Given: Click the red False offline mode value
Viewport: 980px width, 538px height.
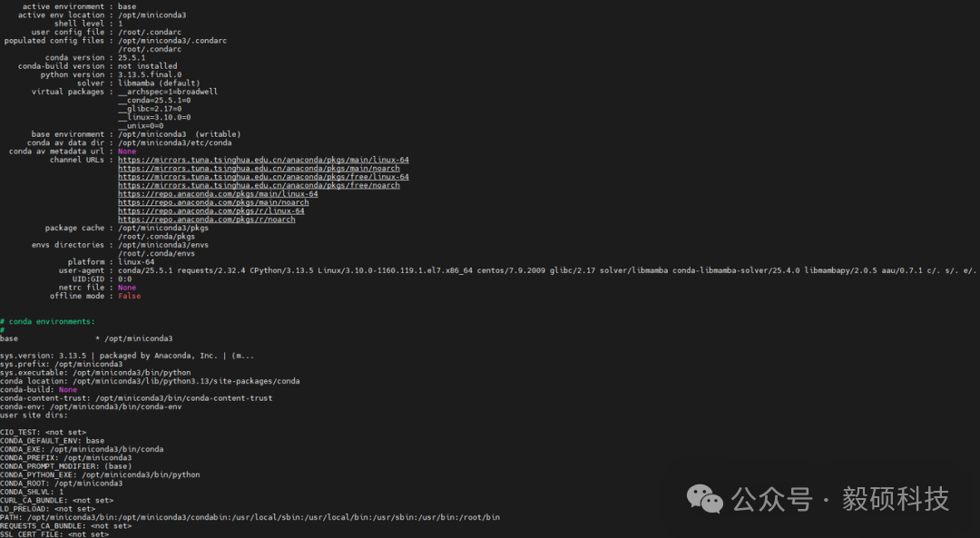Looking at the screenshot, I should click(130, 296).
